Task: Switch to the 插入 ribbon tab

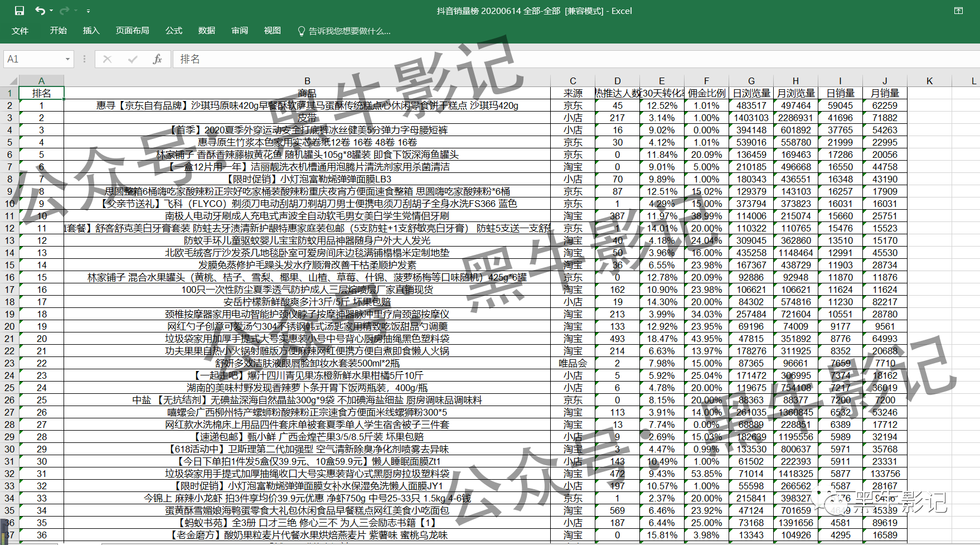Action: 91,31
